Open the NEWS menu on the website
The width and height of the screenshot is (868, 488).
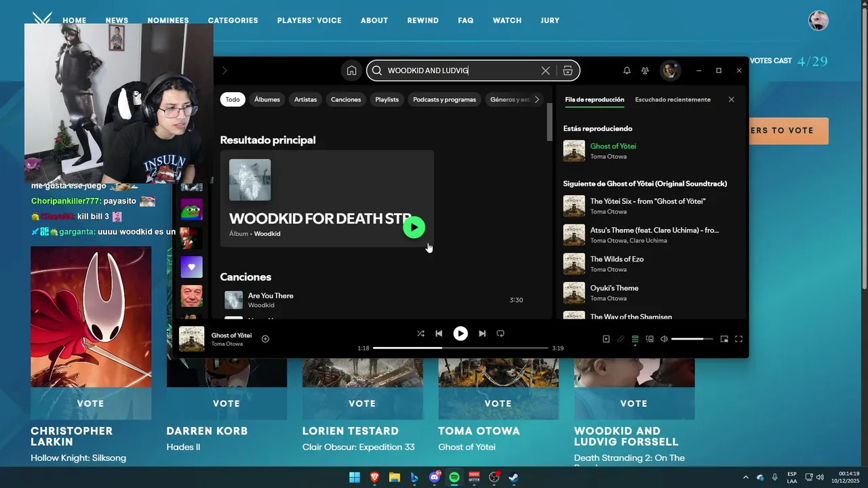coord(117,20)
